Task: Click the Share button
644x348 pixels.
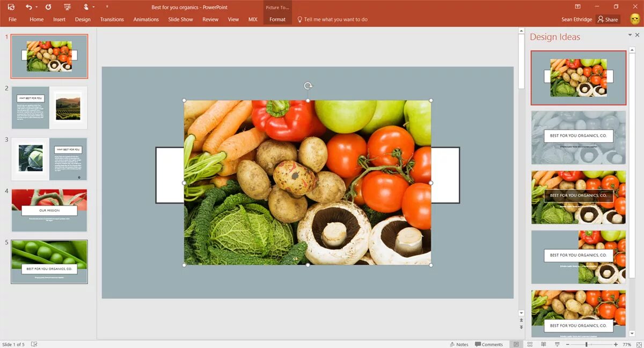Action: [608, 19]
